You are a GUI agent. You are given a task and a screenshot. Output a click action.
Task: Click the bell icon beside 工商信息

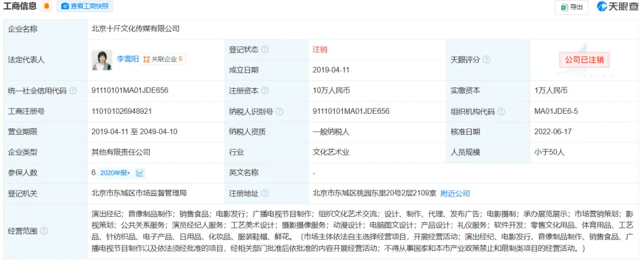pyautogui.click(x=47, y=7)
